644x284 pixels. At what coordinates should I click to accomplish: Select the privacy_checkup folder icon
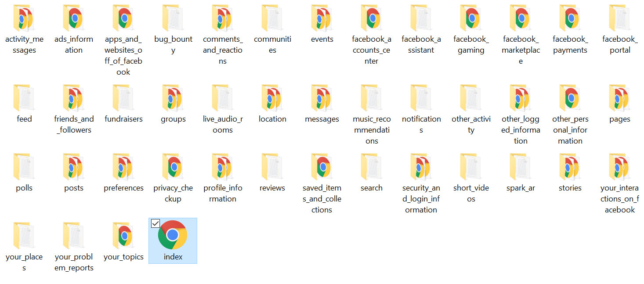pos(173,167)
